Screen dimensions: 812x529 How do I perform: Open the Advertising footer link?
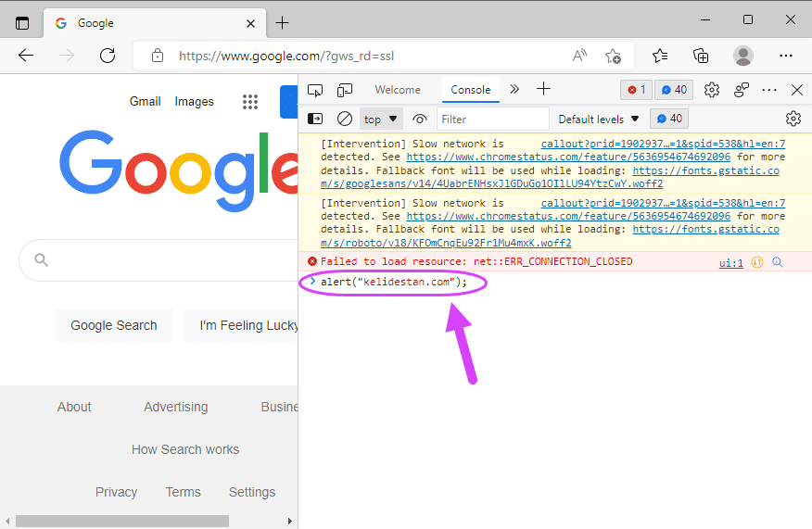point(176,407)
